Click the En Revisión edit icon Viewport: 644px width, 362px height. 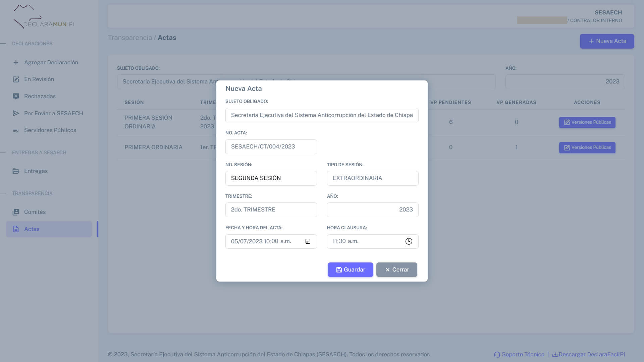[x=16, y=79]
